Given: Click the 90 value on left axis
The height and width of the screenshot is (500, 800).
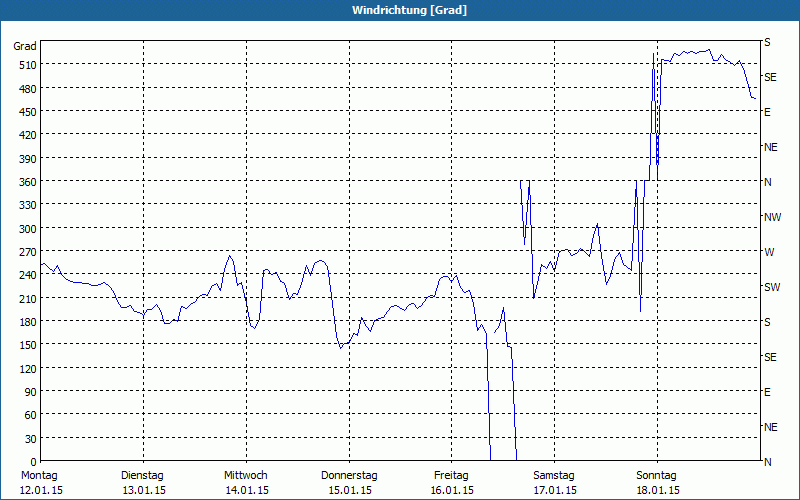Looking at the screenshot, I should pyautogui.click(x=31, y=392).
